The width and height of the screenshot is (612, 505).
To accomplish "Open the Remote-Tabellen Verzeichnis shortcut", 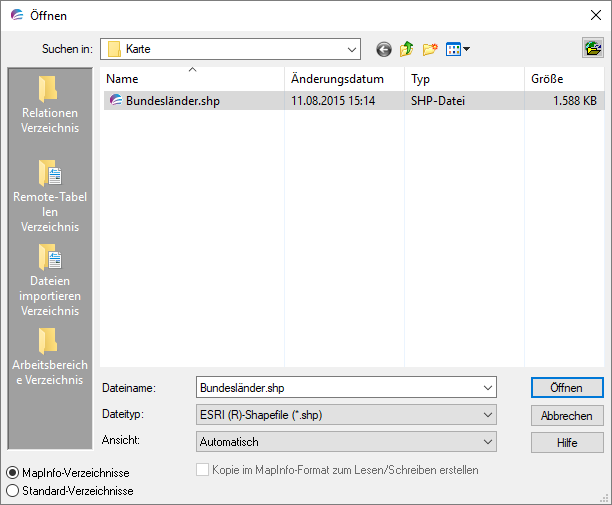I will coord(50,196).
